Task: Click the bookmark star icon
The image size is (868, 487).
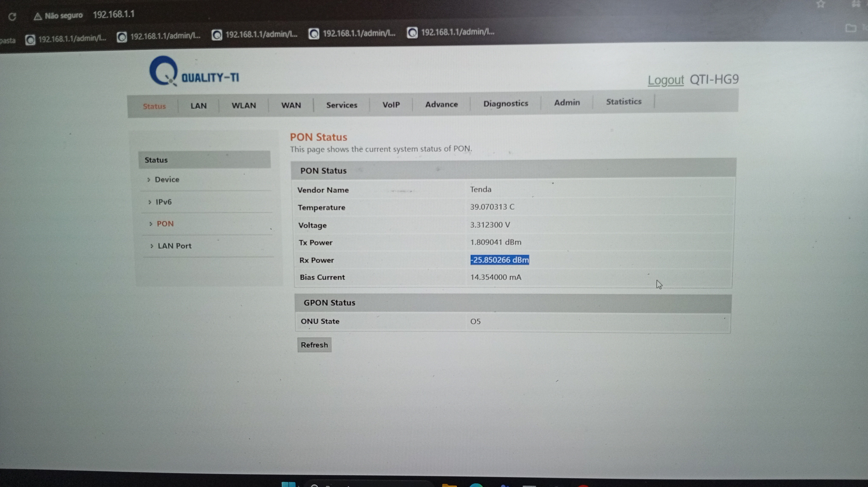Action: click(x=821, y=4)
